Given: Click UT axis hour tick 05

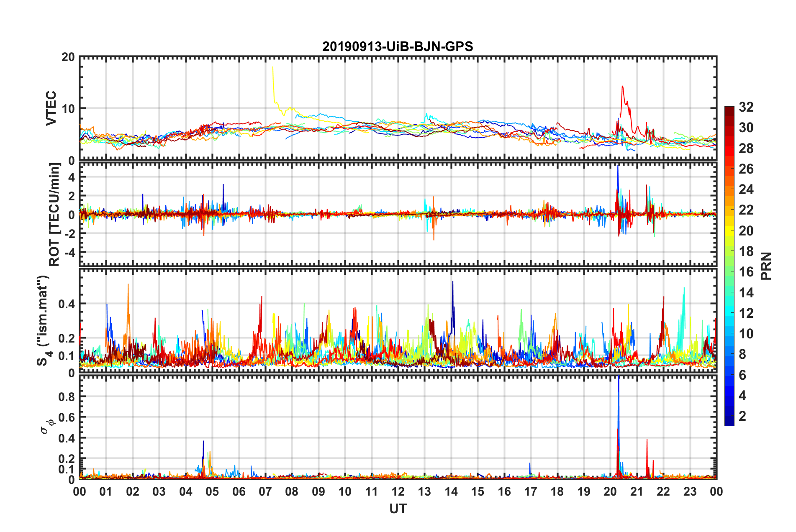Looking at the screenshot, I should tap(212, 491).
